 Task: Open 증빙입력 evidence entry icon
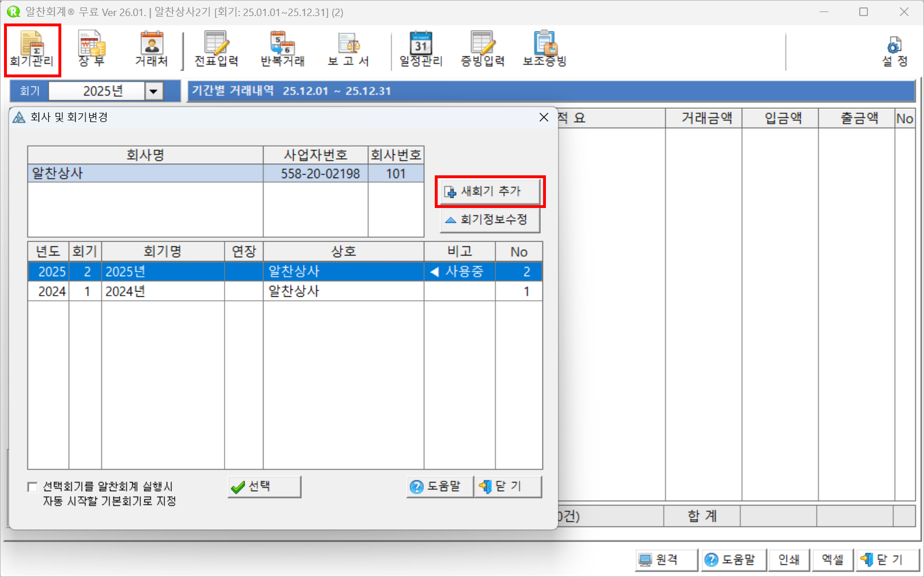point(482,49)
